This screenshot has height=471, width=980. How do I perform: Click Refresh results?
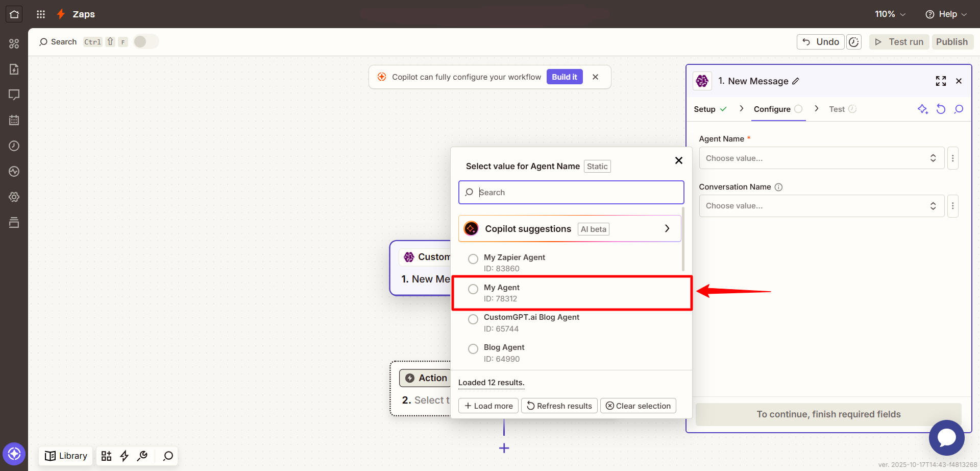coord(559,406)
